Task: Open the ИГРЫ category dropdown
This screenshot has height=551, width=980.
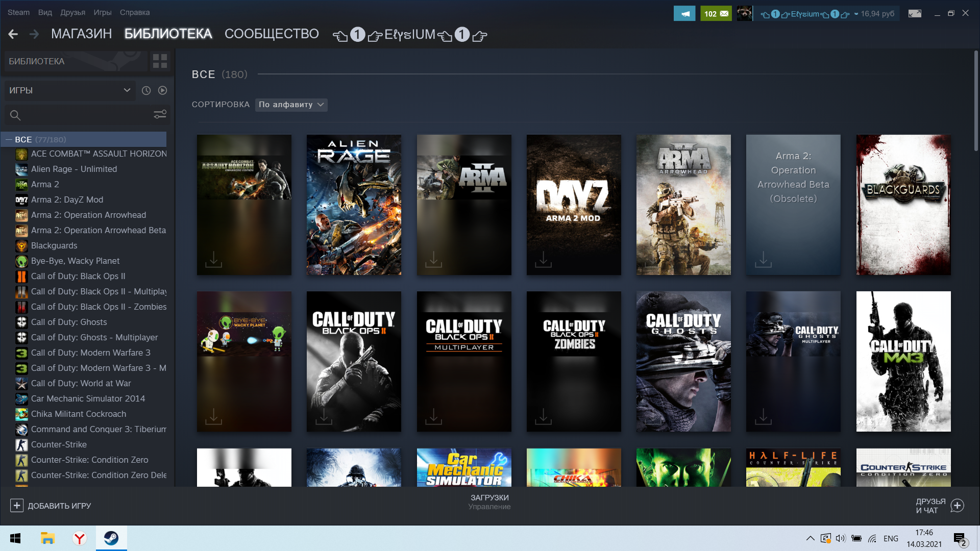Action: [70, 90]
